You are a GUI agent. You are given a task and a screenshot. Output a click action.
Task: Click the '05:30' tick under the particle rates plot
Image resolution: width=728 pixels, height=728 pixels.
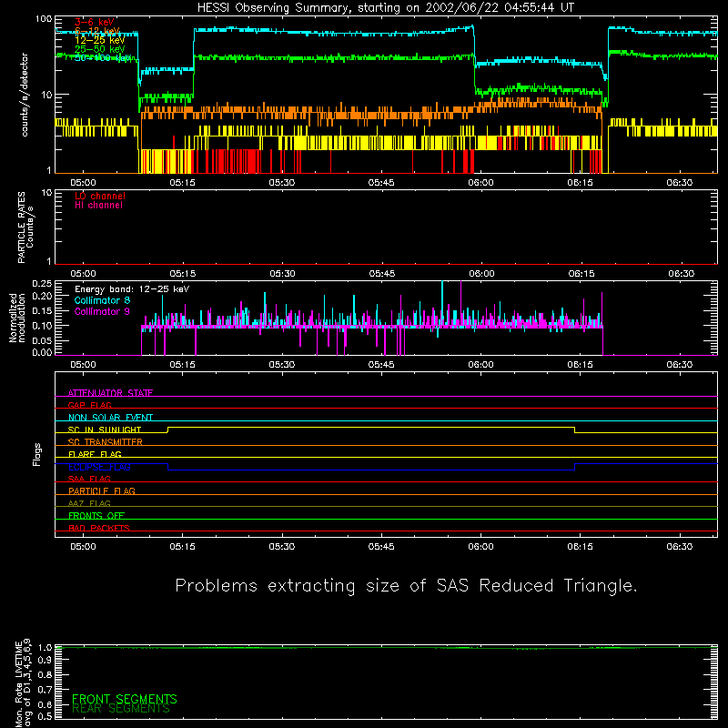coord(282,274)
